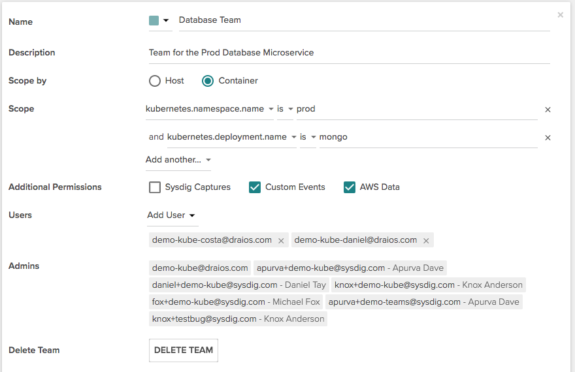Select the Container scope radio button
Screen dimensions: 575x372
click(x=208, y=81)
